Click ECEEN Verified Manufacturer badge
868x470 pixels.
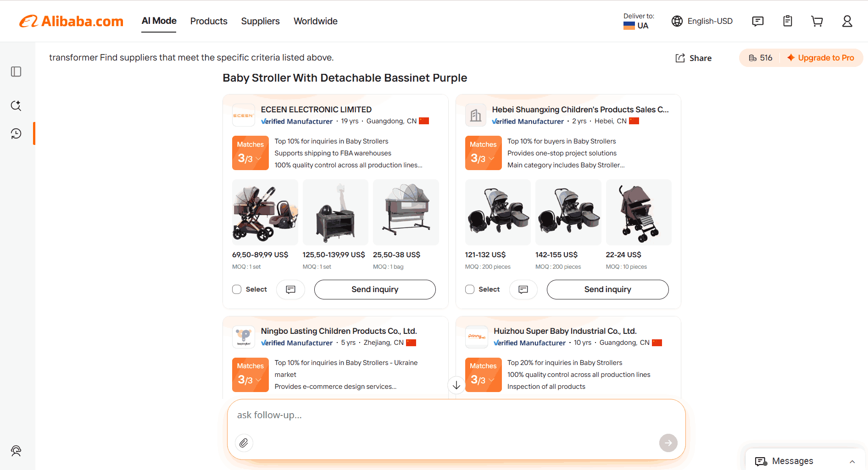[297, 122]
